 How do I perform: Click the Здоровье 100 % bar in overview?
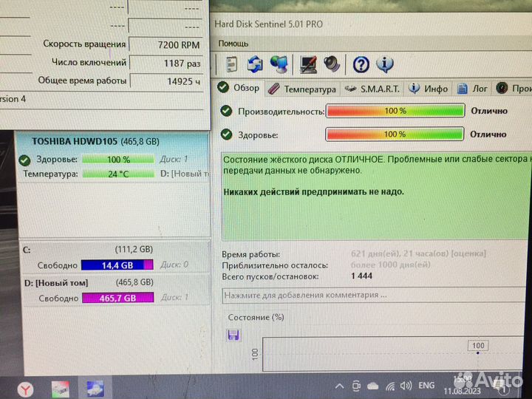395,134
